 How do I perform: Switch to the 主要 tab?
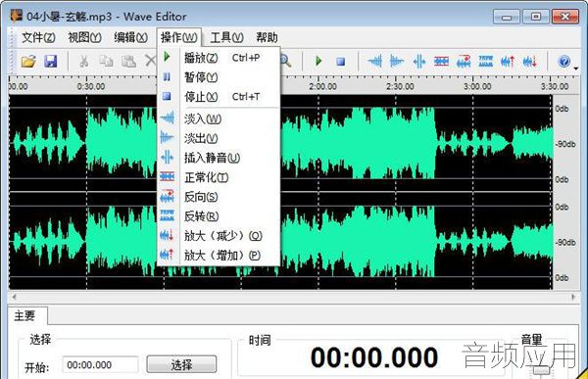point(24,316)
